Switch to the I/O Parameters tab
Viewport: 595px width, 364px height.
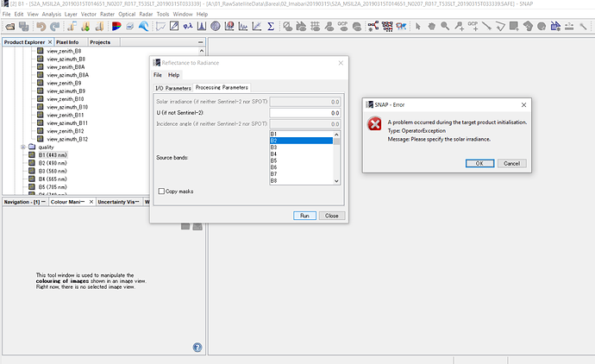pyautogui.click(x=173, y=88)
